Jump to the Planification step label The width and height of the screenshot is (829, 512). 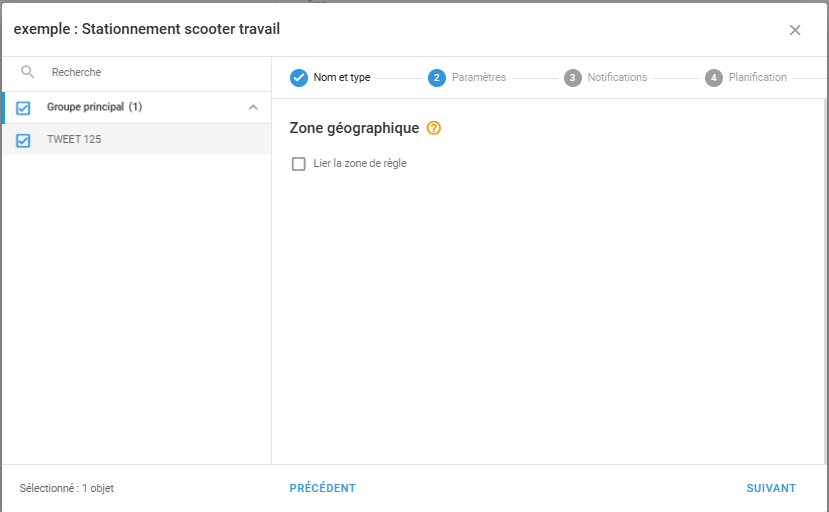click(x=758, y=78)
